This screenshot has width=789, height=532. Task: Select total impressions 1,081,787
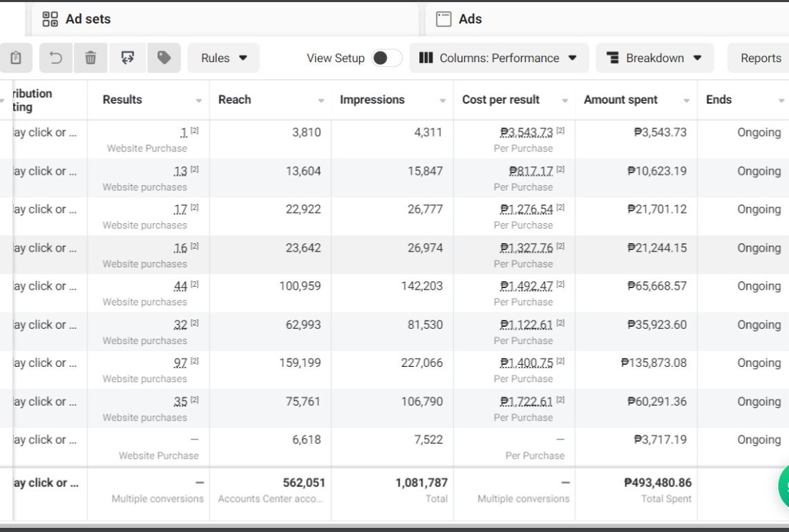coord(421,483)
